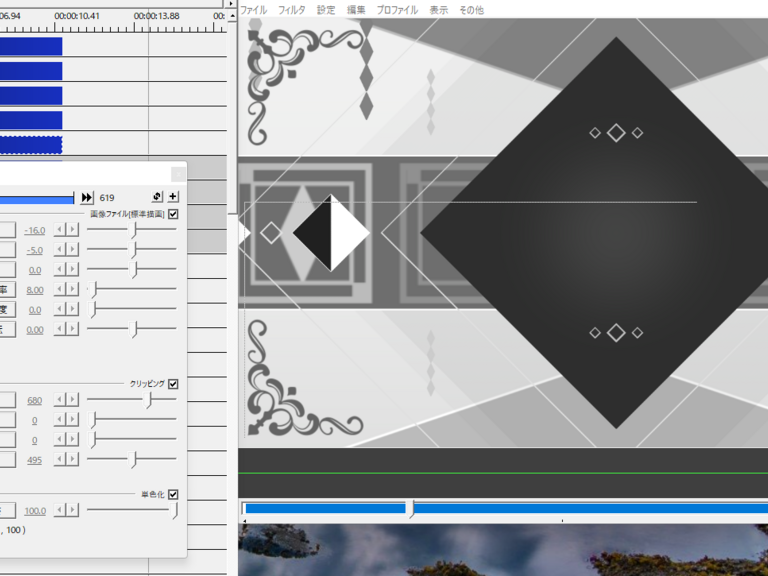Click the right arrow next to 0.00
The height and width of the screenshot is (576, 768).
click(72, 329)
